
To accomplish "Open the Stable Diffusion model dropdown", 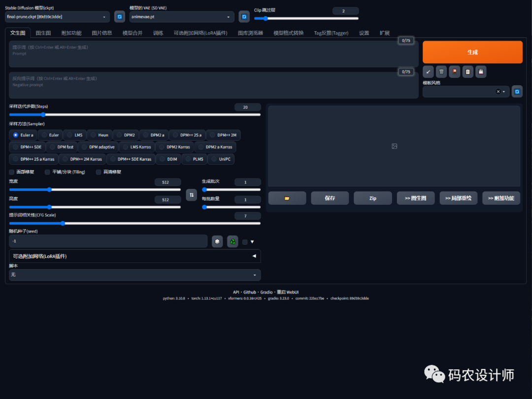I will click(x=57, y=17).
